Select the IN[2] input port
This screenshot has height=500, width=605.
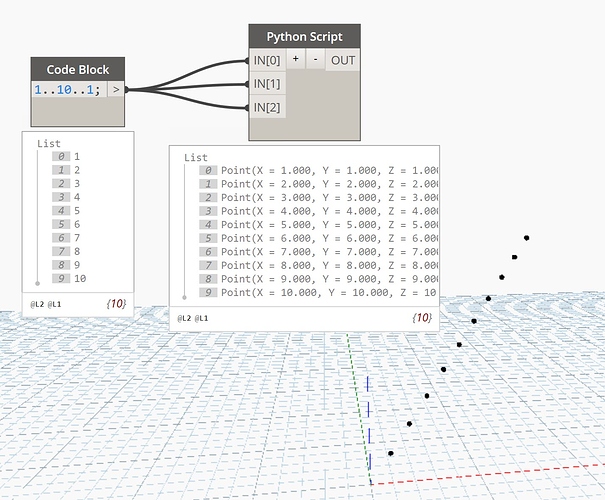click(267, 107)
